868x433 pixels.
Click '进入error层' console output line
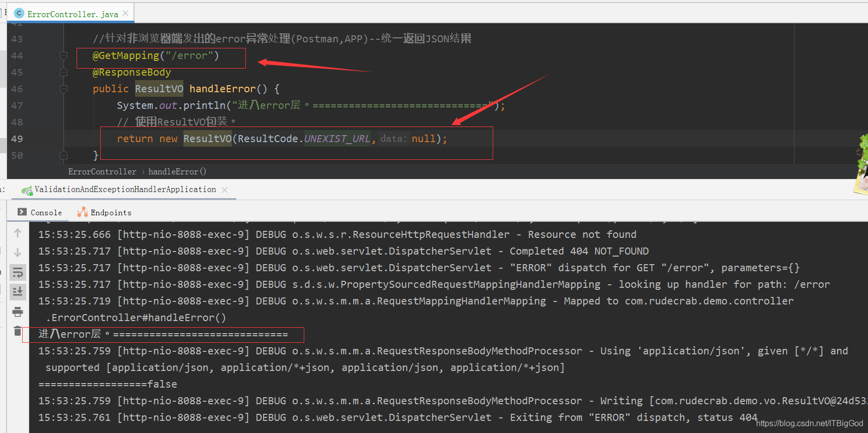pyautogui.click(x=163, y=334)
